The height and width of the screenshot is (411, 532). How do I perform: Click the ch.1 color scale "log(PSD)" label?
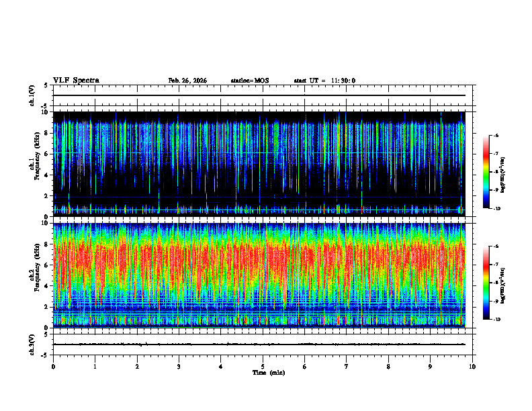tap(503, 175)
